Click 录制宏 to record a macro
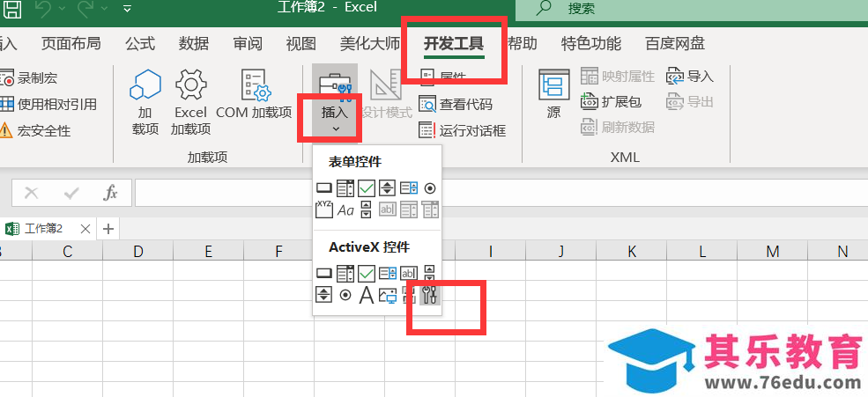 (x=29, y=78)
